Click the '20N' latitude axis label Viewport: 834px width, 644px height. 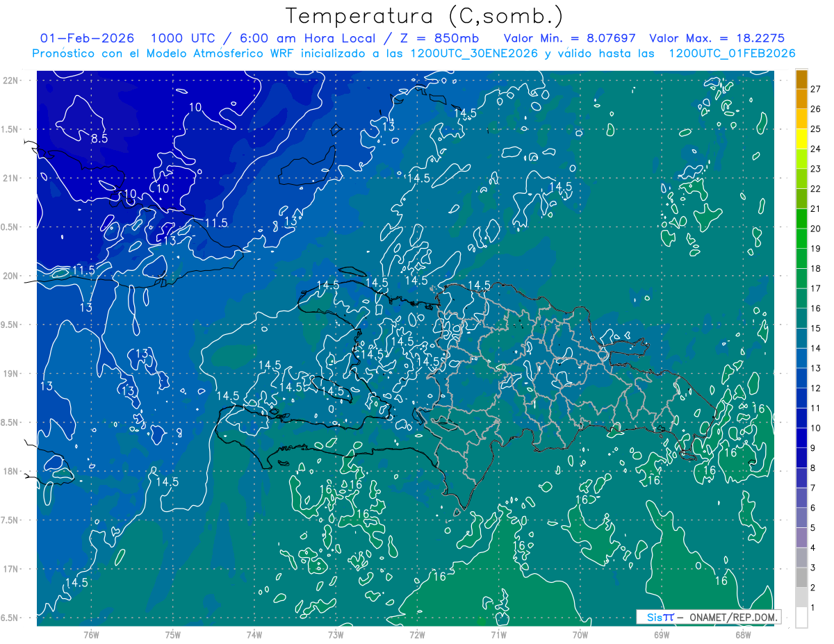pyautogui.click(x=12, y=276)
